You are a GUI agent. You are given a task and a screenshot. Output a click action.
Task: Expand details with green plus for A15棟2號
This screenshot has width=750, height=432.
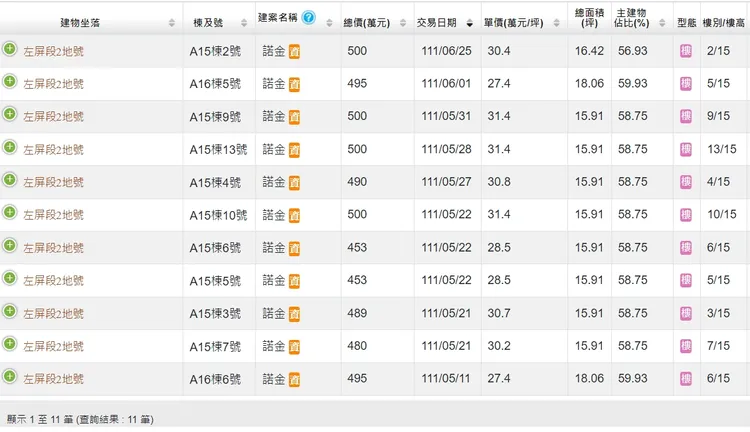click(10, 49)
